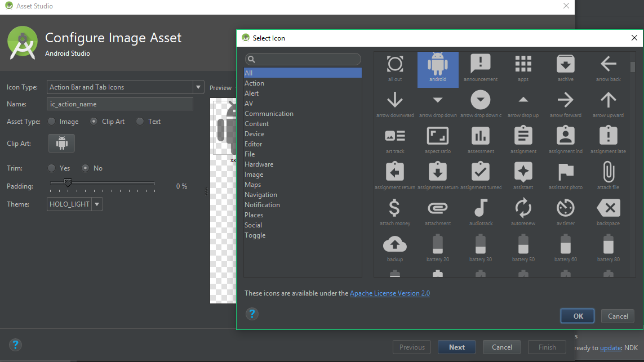Pick the assignment ind icon
The height and width of the screenshot is (362, 644).
click(x=566, y=141)
